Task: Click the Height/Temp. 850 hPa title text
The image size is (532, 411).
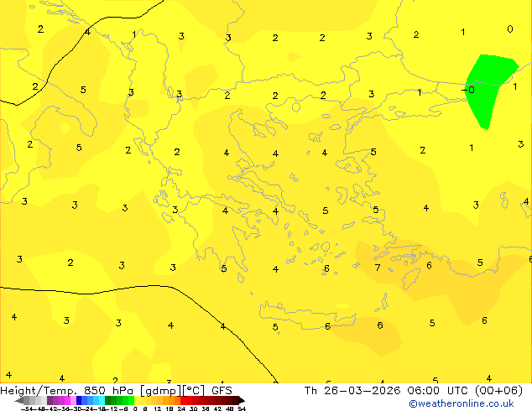Action: pos(68,391)
